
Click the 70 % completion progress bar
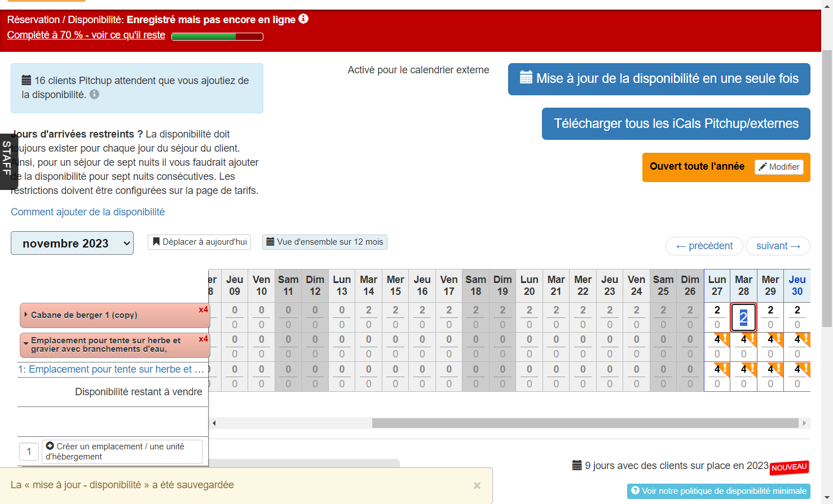tap(217, 37)
